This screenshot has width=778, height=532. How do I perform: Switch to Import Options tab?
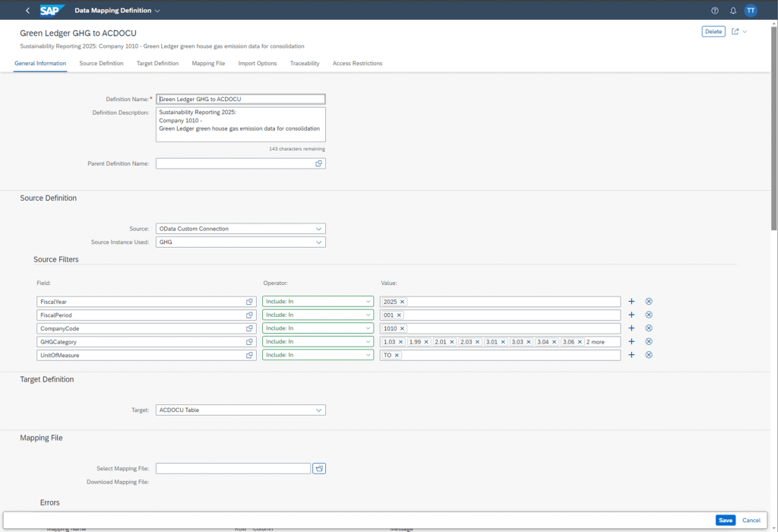[x=258, y=64]
